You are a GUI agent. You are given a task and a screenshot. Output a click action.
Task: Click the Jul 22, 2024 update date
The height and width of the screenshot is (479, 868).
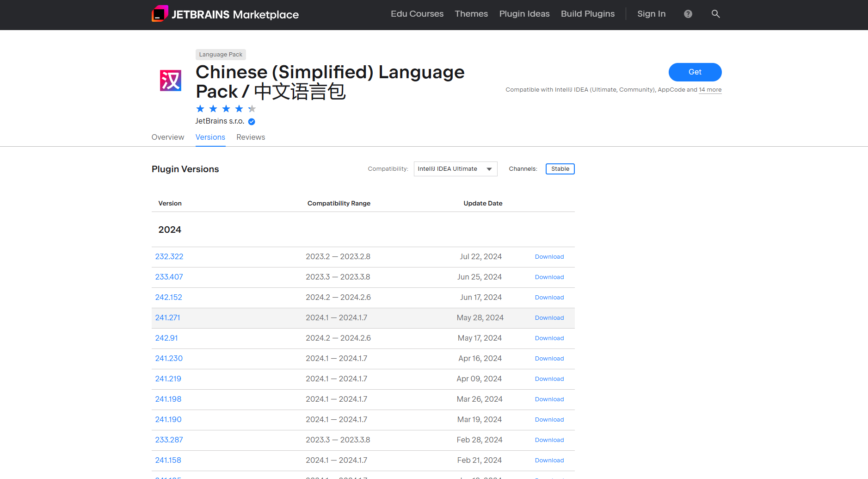click(481, 257)
